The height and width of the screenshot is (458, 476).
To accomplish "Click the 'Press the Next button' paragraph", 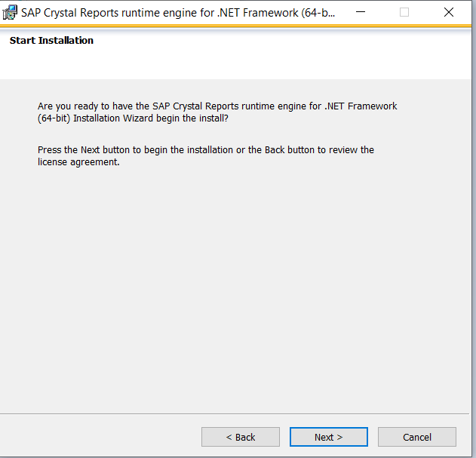I will 205,155.
